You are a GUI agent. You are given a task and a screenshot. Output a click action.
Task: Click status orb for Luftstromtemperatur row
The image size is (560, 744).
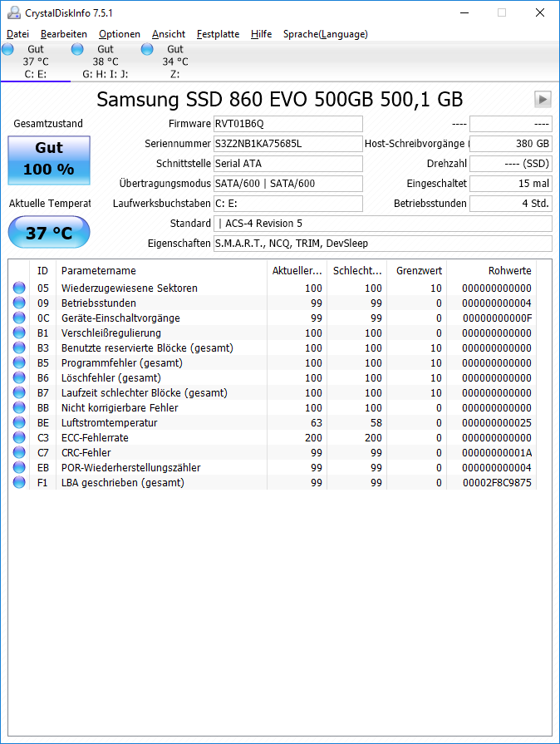coord(19,422)
